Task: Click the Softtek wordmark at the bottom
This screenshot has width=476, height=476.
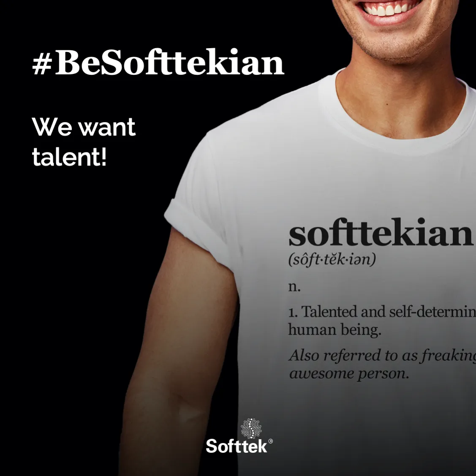Action: pos(237,446)
